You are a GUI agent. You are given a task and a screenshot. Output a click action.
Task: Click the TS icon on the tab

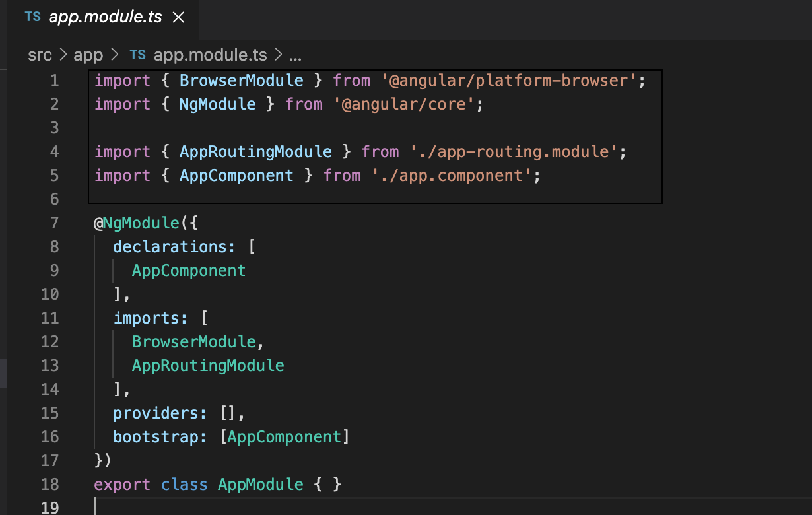32,17
